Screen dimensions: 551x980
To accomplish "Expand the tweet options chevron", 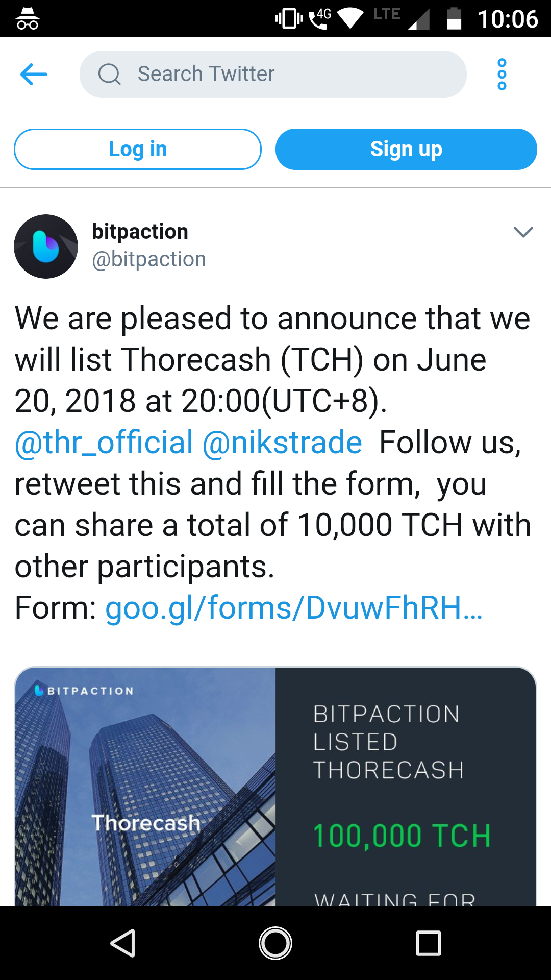I will [x=523, y=232].
